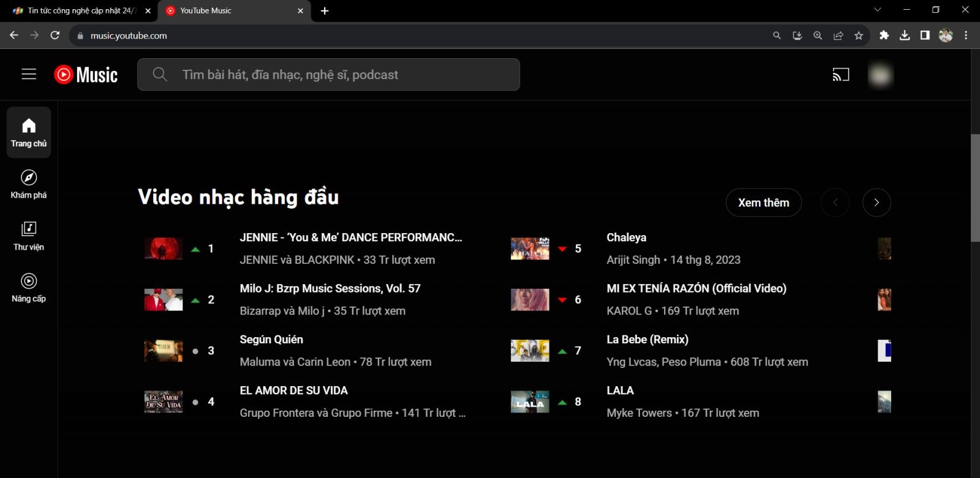980x478 pixels.
Task: Toggle the browser side panel icon
Action: (925, 35)
